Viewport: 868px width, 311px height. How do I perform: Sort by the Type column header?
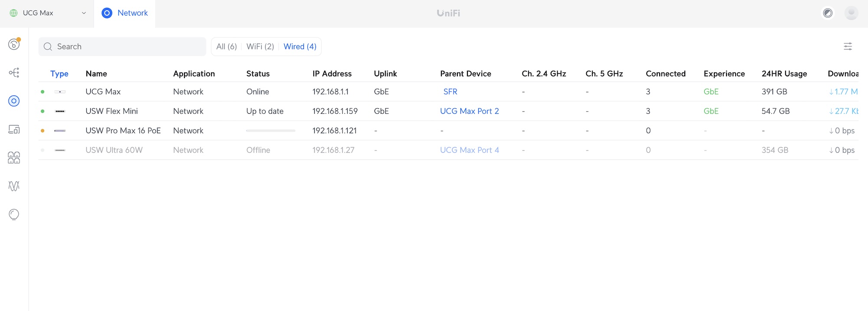click(x=59, y=74)
